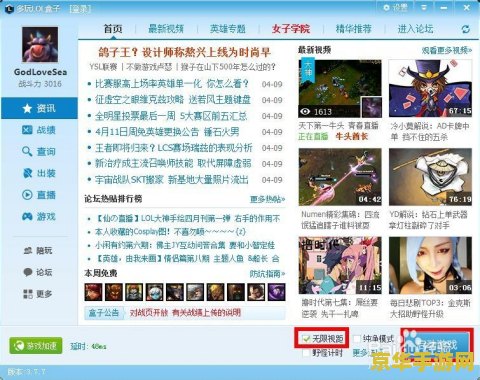Open news 4月11日周免英雄更换公告
480x380 pixels.
(167, 132)
